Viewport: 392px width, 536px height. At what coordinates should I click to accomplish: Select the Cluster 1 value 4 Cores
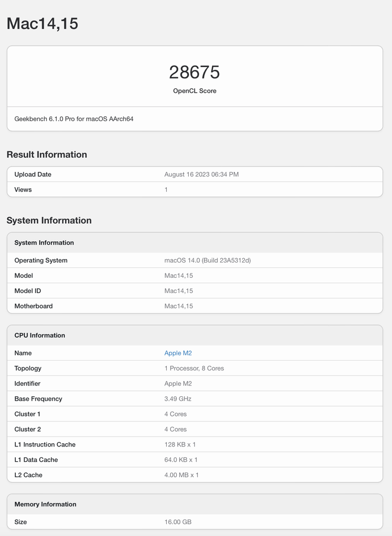[x=176, y=414]
